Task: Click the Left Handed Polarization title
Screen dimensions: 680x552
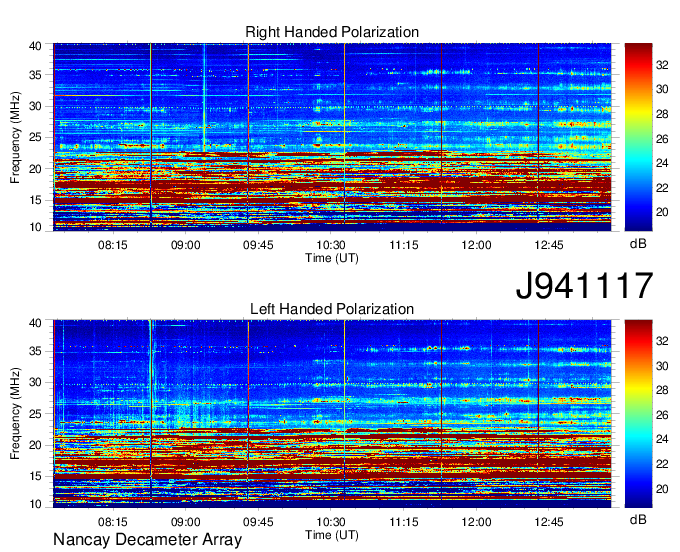Action: point(332,309)
